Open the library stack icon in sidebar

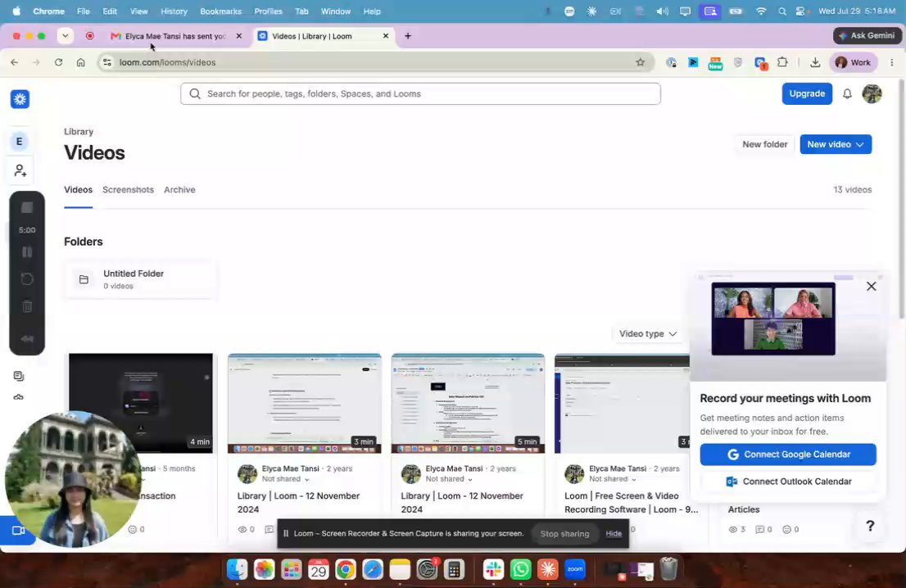coord(19,376)
